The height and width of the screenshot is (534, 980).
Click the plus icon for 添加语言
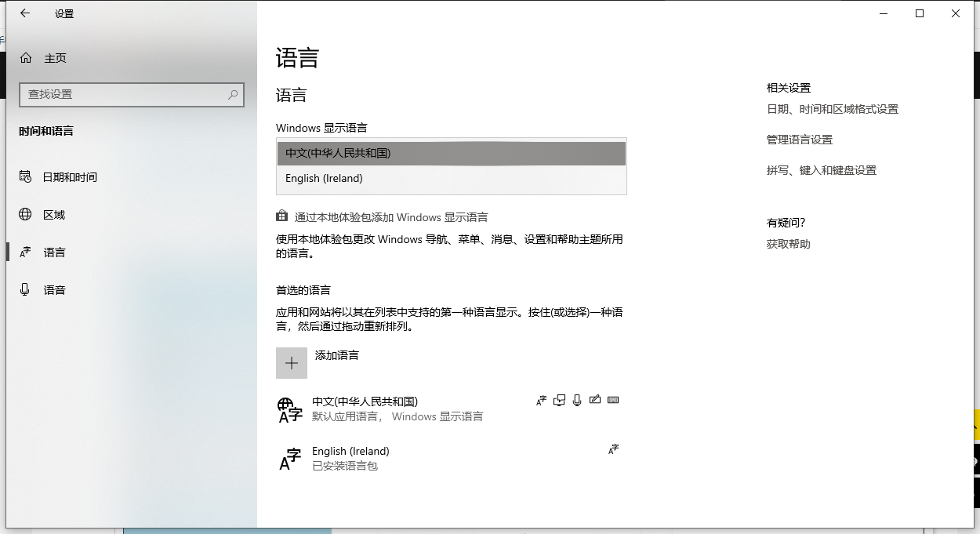(292, 363)
